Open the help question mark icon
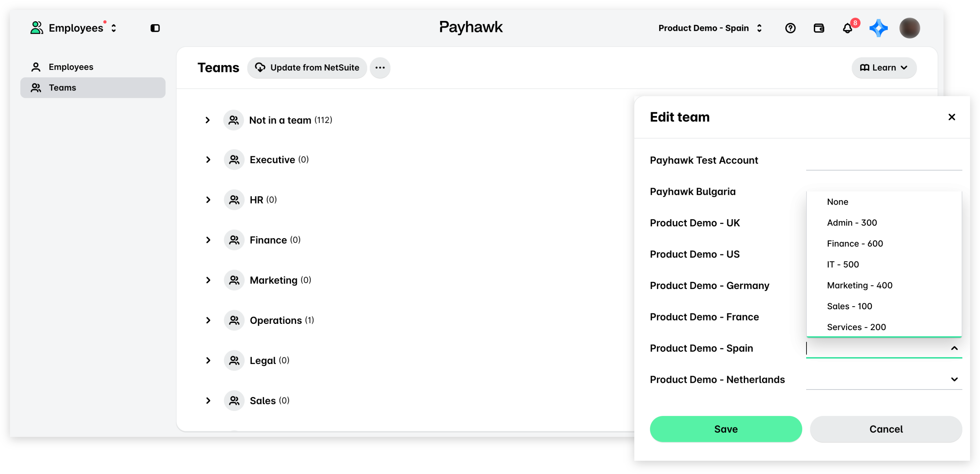980x474 pixels. [x=790, y=28]
